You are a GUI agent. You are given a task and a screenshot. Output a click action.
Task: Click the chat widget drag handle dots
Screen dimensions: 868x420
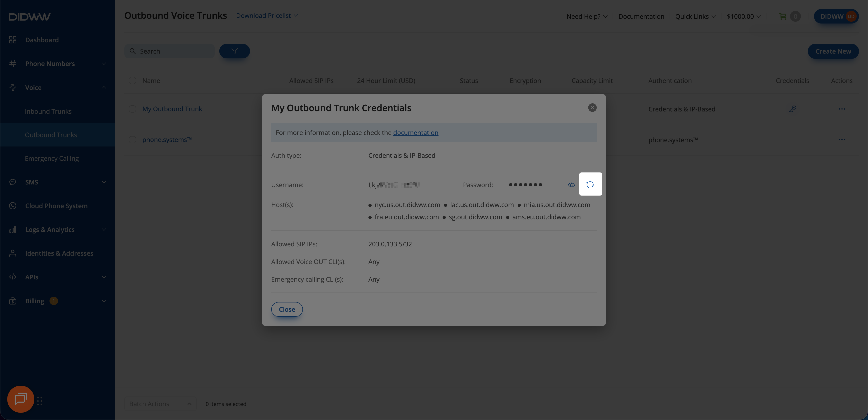click(x=39, y=401)
